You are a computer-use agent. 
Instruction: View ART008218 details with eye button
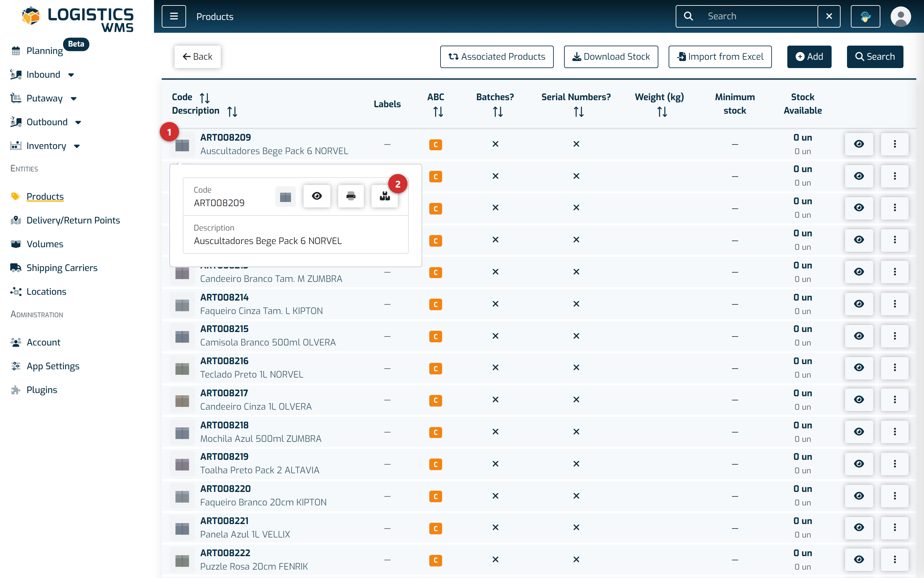pyautogui.click(x=859, y=432)
